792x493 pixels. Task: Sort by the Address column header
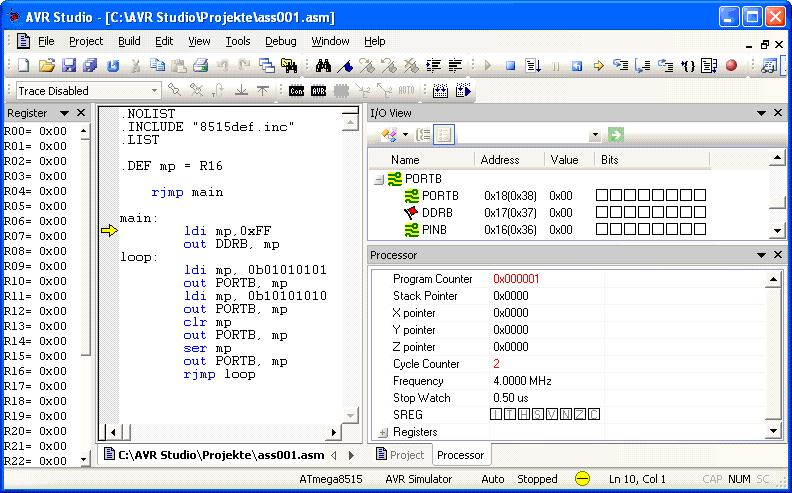509,160
